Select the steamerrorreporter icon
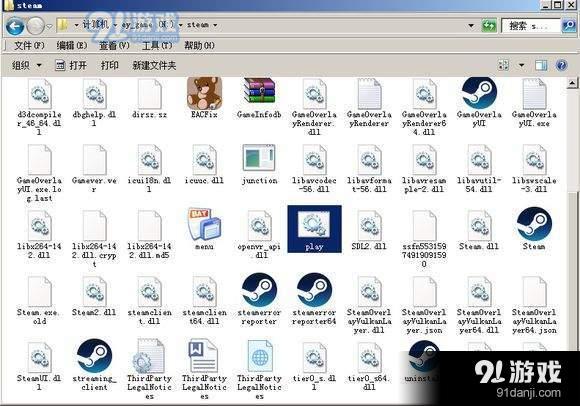The width and height of the screenshot is (580, 406). pos(259,290)
